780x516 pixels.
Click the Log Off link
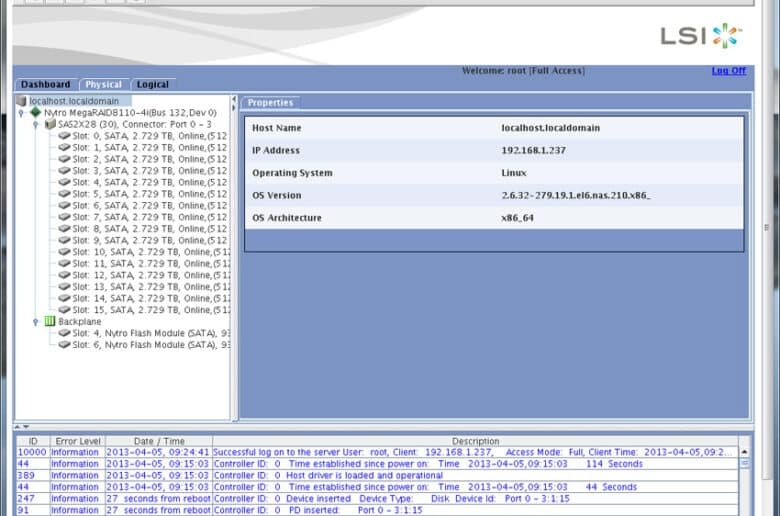point(729,71)
